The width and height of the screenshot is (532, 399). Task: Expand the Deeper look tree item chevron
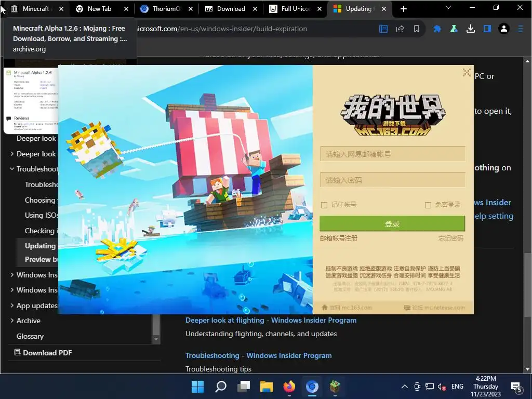coord(12,154)
